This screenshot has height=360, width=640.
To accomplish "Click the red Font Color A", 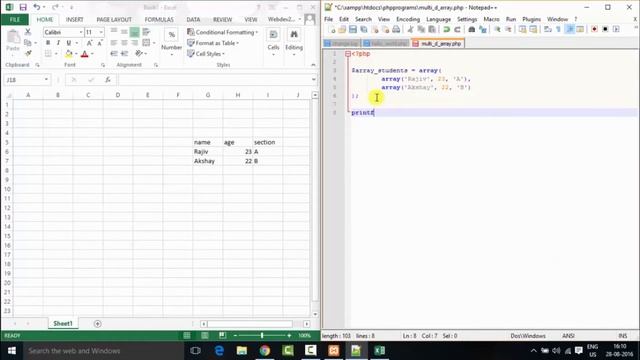I will [84, 53].
